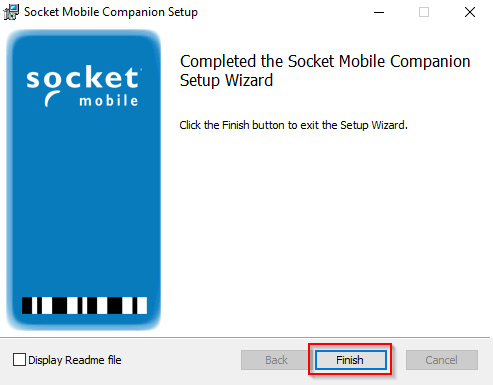This screenshot has width=493, height=385.
Task: Click the 'Click the Finish button' instruction text
Action: click(x=293, y=125)
